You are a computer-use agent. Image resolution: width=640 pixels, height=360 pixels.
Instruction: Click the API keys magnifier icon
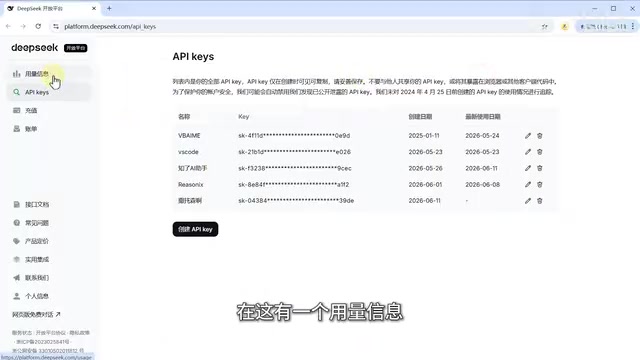16,92
